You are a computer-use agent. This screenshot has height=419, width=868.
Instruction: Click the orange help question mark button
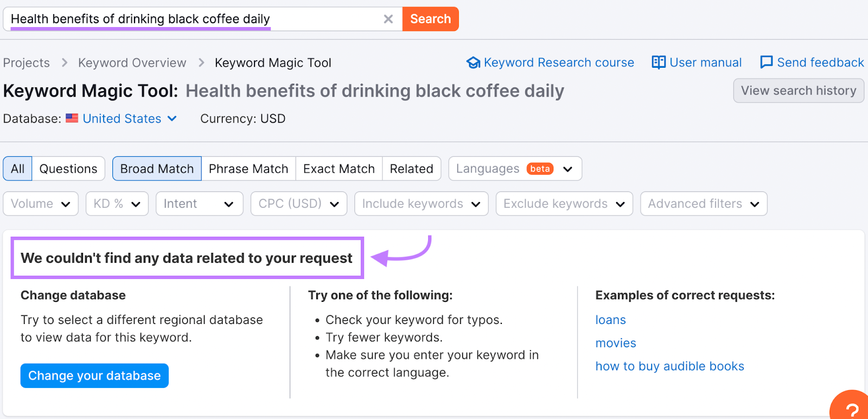pyautogui.click(x=851, y=406)
